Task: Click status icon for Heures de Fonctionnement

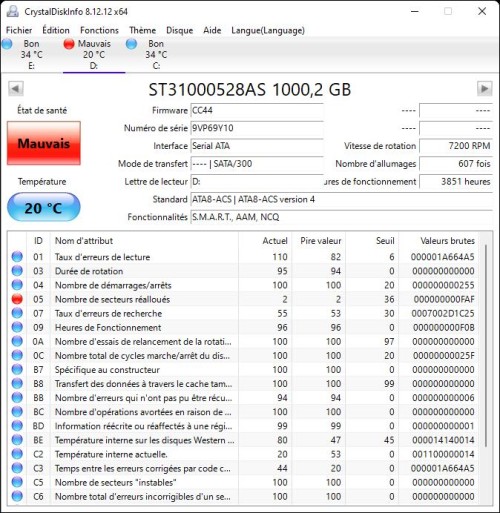Action: [17, 327]
